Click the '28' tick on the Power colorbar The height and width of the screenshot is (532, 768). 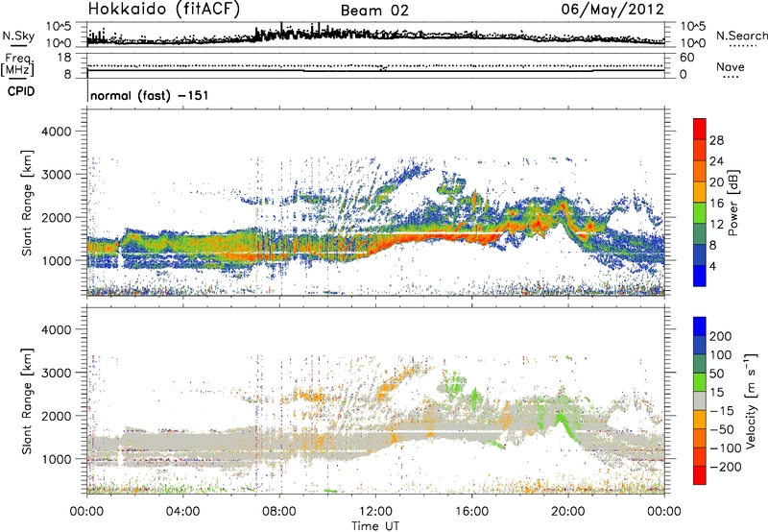tap(716, 140)
